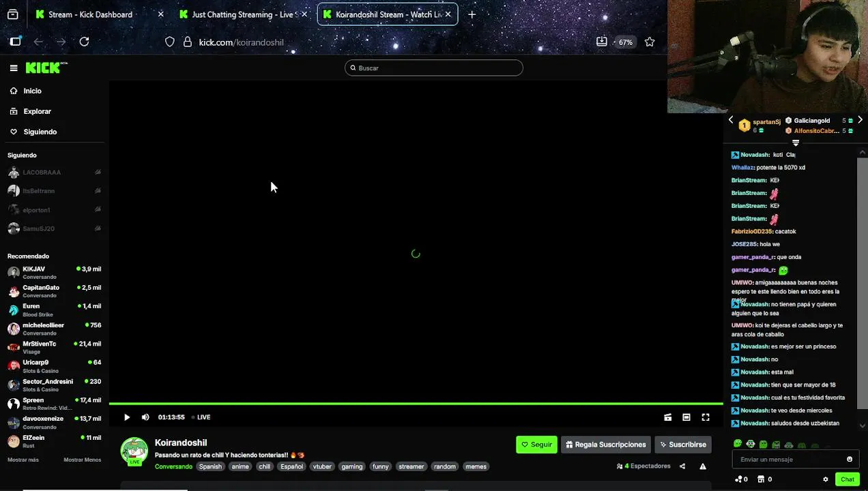The width and height of the screenshot is (868, 491).
Task: Open recommended channel CapitanGato
Action: coord(55,291)
